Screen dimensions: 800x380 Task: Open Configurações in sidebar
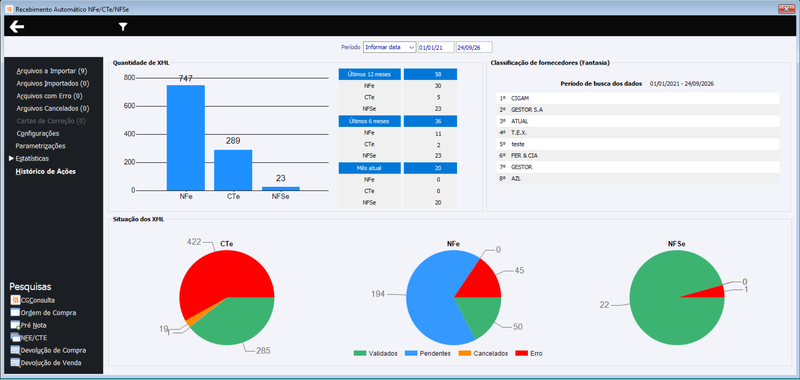click(x=38, y=134)
